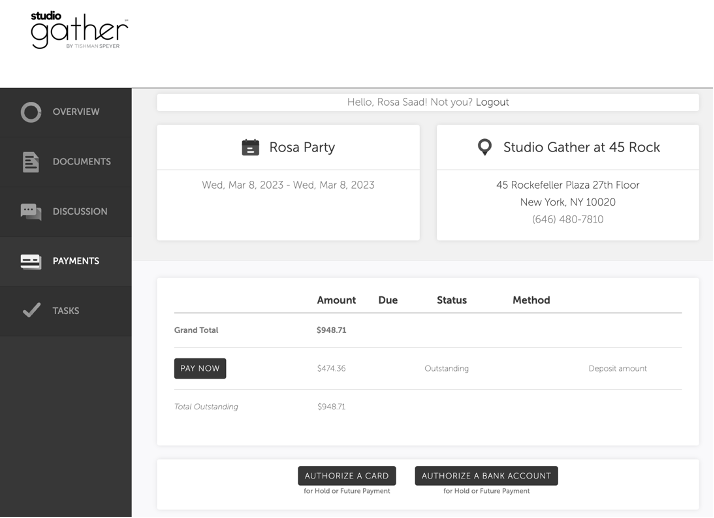Click the location pin icon
This screenshot has height=518, width=714.
485,147
